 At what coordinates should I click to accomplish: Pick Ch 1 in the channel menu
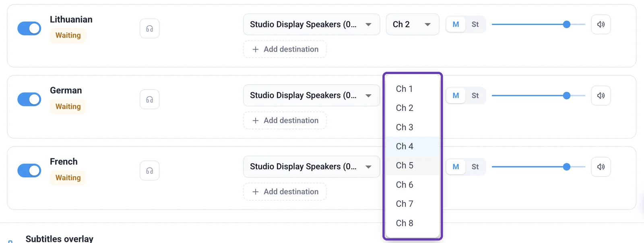pos(413,89)
